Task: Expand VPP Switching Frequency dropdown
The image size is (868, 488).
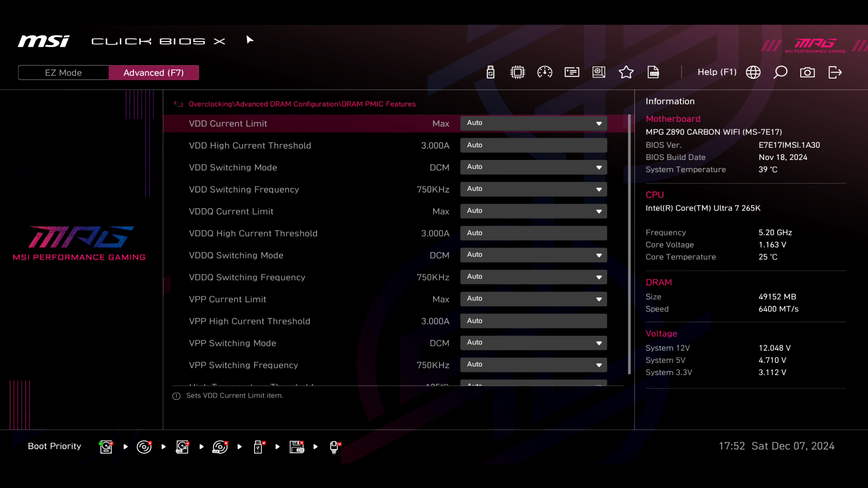Action: coord(533,365)
